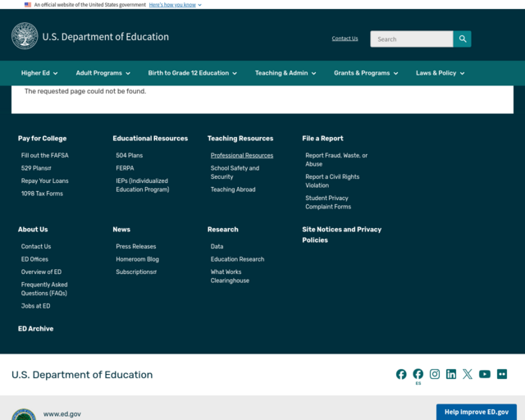Open Repay Your Loans link
Image resolution: width=525 pixels, height=420 pixels.
45,180
